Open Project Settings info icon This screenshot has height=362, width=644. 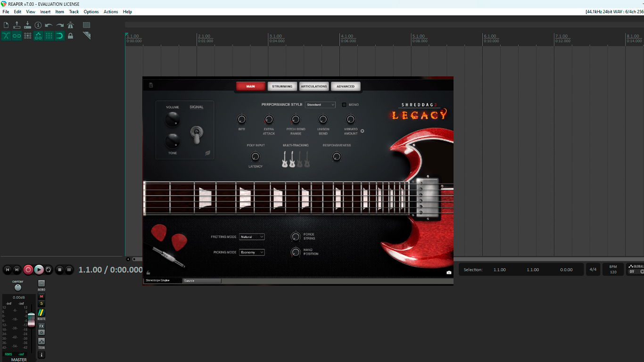point(38,25)
